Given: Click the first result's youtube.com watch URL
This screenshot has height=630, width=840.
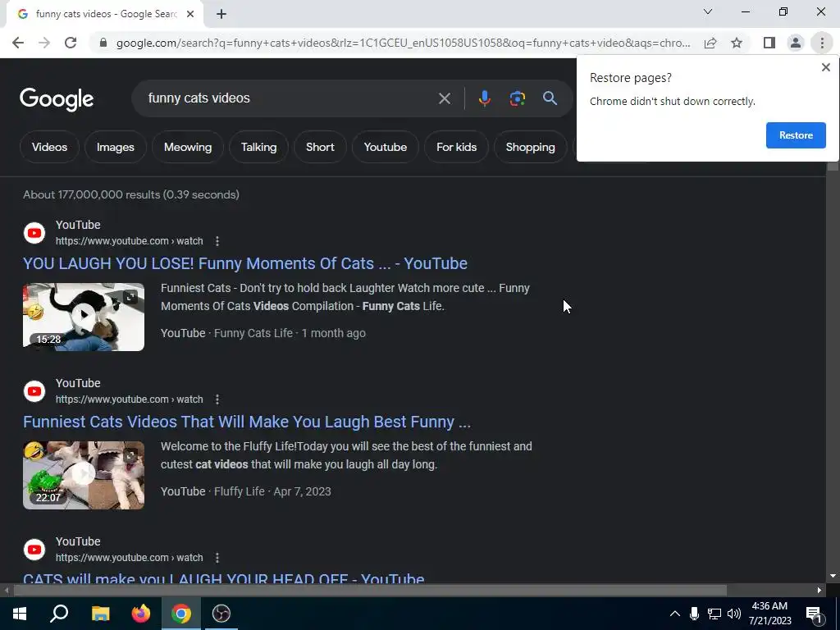Looking at the screenshot, I should [x=129, y=241].
